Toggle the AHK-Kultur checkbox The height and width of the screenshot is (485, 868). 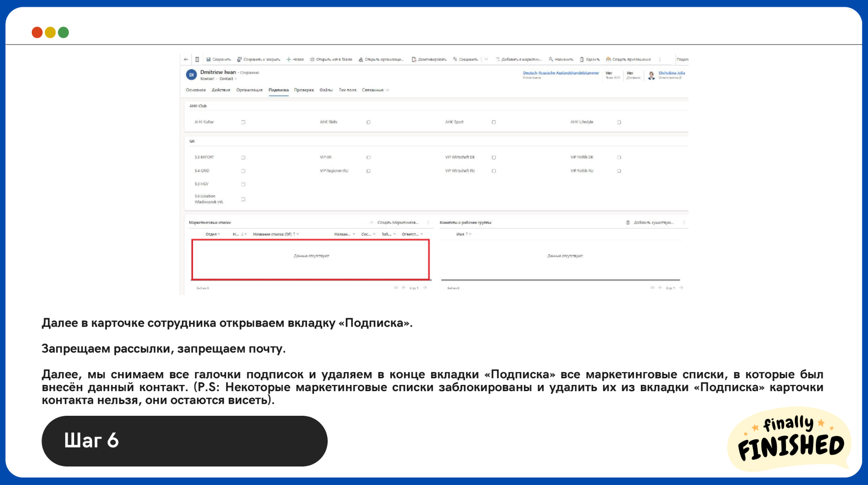pyautogui.click(x=243, y=122)
